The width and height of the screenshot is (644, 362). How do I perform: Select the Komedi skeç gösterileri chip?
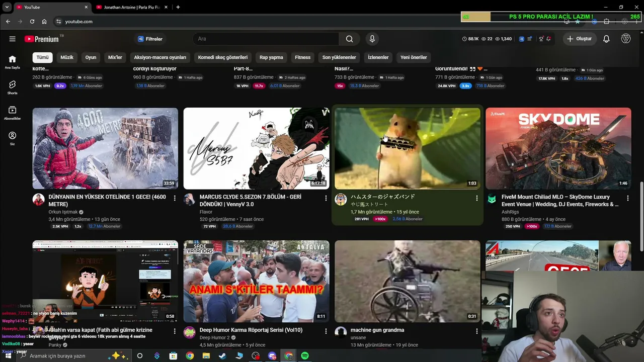pos(223,57)
